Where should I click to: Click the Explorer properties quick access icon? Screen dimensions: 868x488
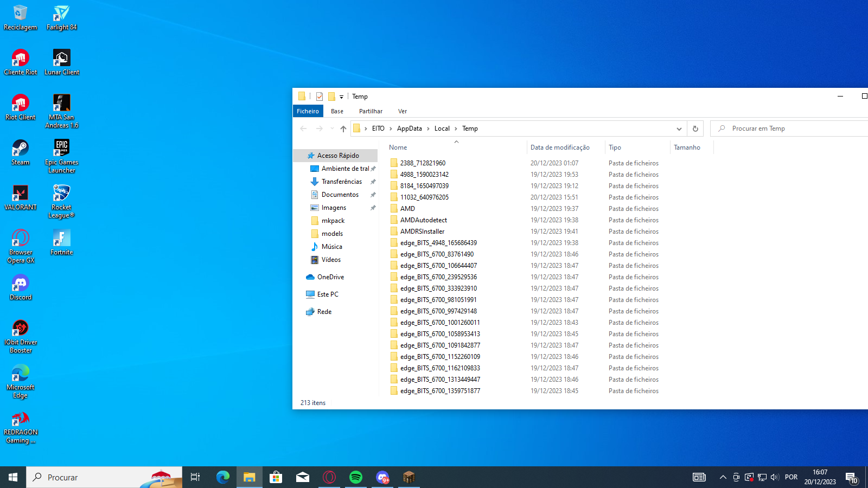click(320, 97)
